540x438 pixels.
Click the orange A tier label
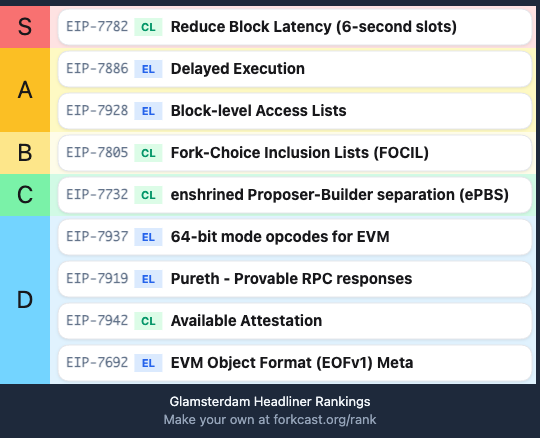click(x=25, y=90)
